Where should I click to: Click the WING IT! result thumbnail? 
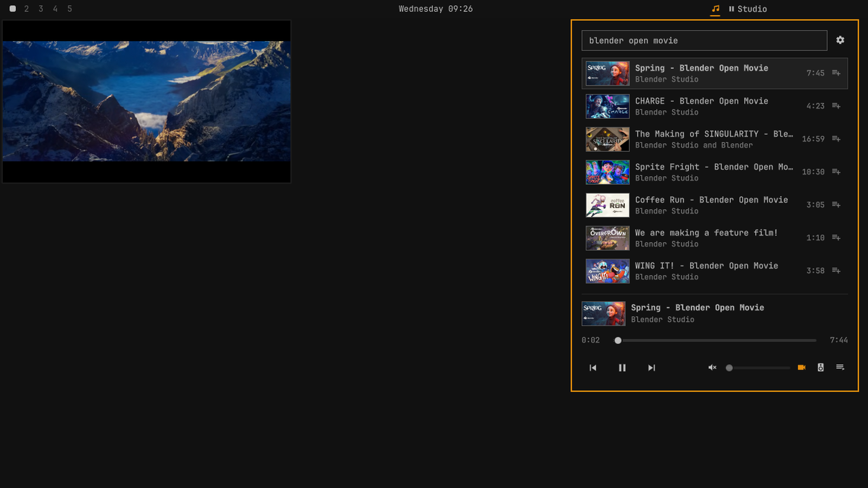coord(608,271)
